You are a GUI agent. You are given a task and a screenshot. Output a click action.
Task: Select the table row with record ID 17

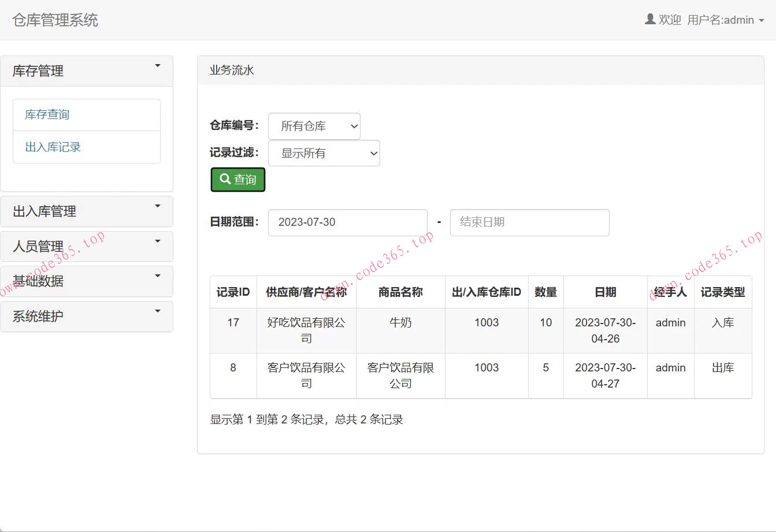(x=233, y=330)
